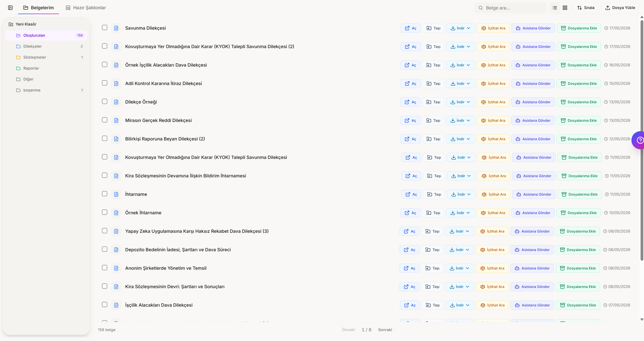This screenshot has width=644, height=341.
Task: Select the Belgelerim tab
Action: point(38,8)
